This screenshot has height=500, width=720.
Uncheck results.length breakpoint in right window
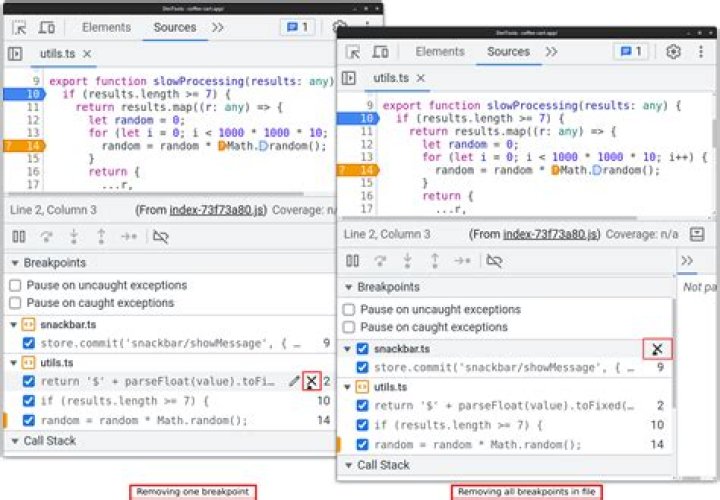[362, 425]
